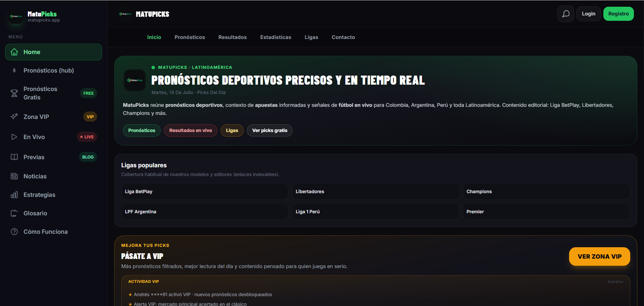The height and width of the screenshot is (306, 644).
Task: Switch to the Pronósticos navigation tab
Action: [189, 37]
